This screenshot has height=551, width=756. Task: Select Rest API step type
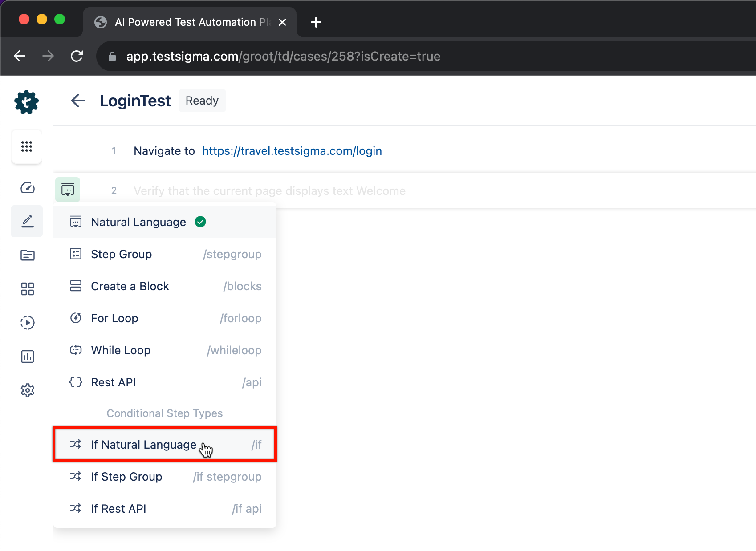[165, 382]
